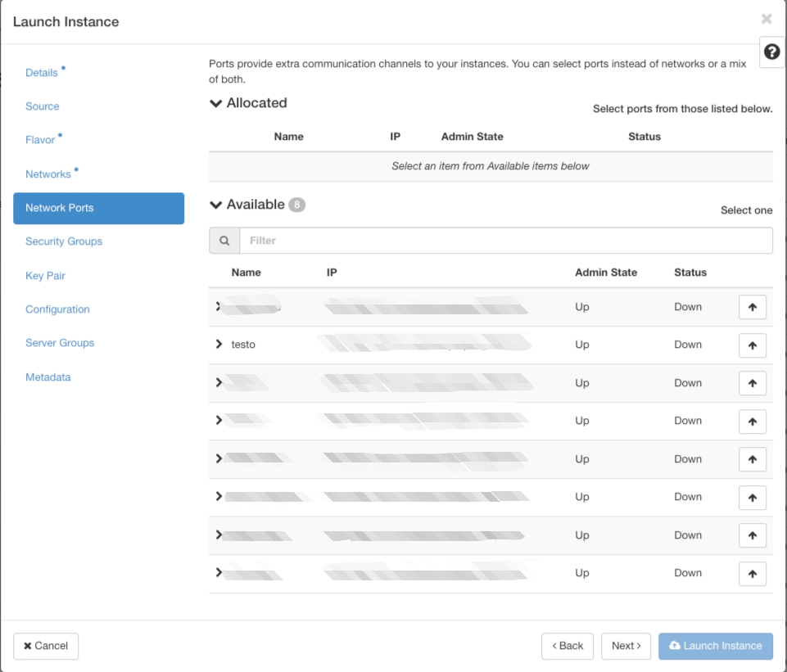Expand the testo port row details
The image size is (787, 672).
click(x=219, y=345)
